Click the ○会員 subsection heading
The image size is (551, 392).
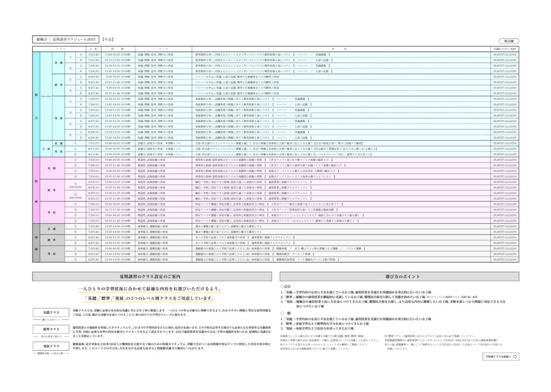tap(285, 287)
